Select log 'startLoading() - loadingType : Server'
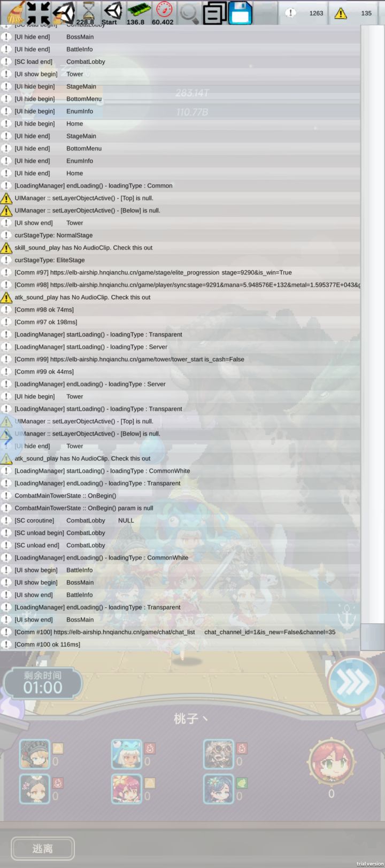The height and width of the screenshot is (868, 385). pyautogui.click(x=180, y=347)
